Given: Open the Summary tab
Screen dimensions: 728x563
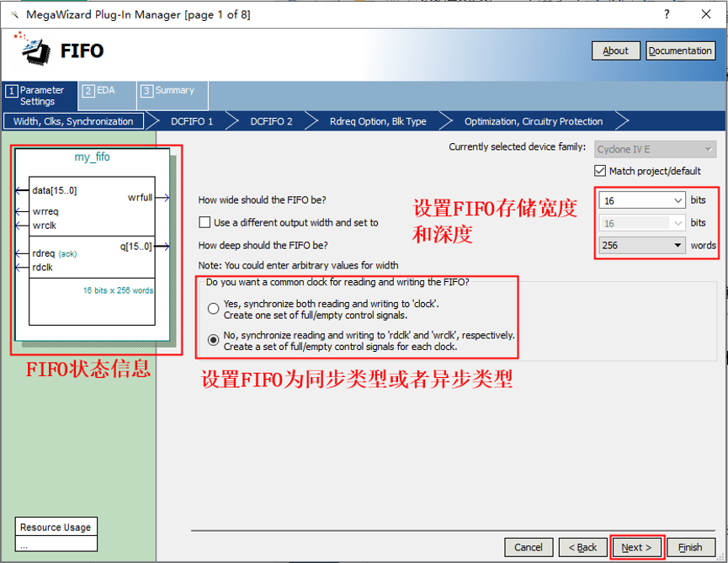Looking at the screenshot, I should click(x=173, y=96).
